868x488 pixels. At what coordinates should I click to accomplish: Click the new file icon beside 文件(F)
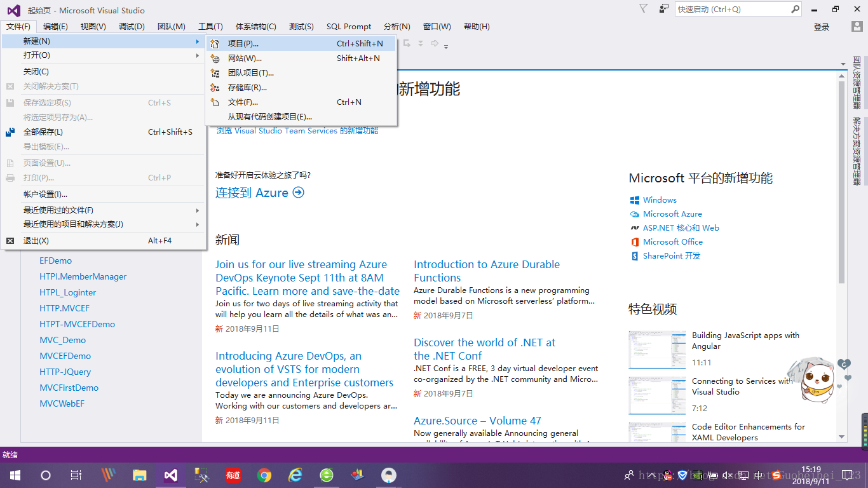[215, 102]
